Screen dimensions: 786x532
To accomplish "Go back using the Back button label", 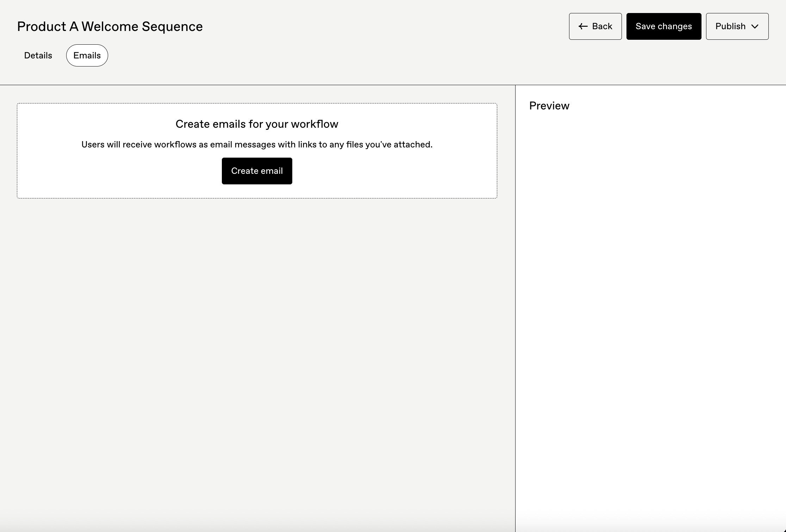I will 602,26.
